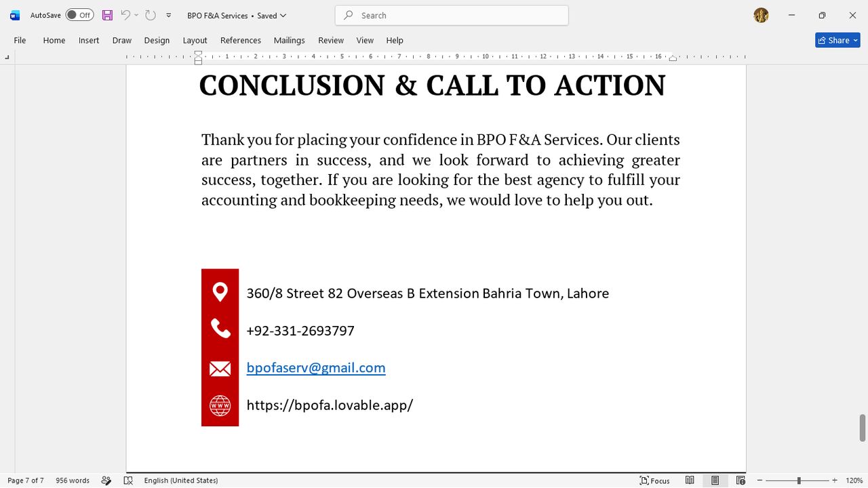Click the Track Changes status bar icon
The height and width of the screenshot is (488, 868).
pos(106,481)
